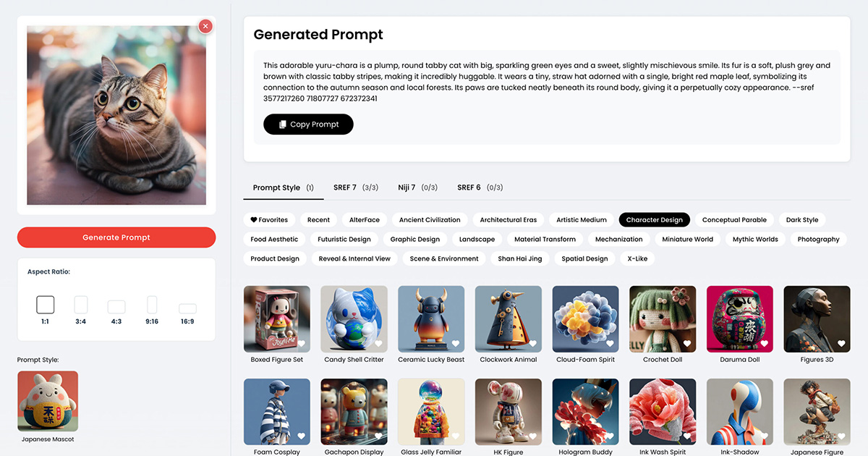Open the SREF 6 tab
The height and width of the screenshot is (456, 868).
click(x=480, y=187)
